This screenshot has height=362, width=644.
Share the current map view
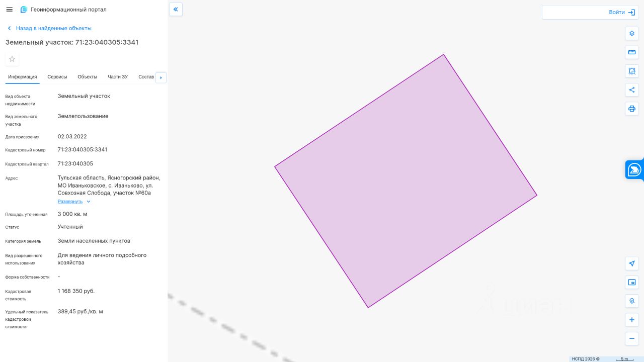[x=632, y=89]
